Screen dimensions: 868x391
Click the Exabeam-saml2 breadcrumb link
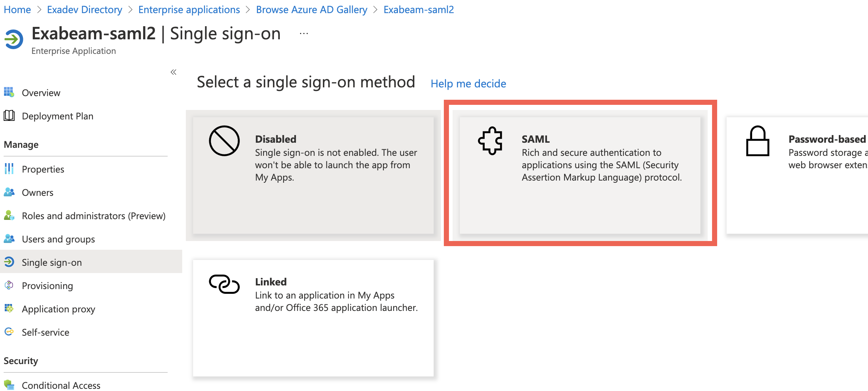(x=419, y=9)
